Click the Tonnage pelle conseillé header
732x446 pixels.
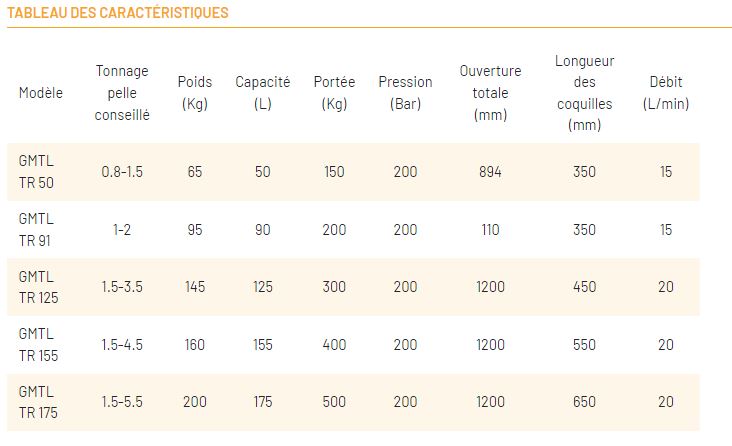(x=122, y=93)
